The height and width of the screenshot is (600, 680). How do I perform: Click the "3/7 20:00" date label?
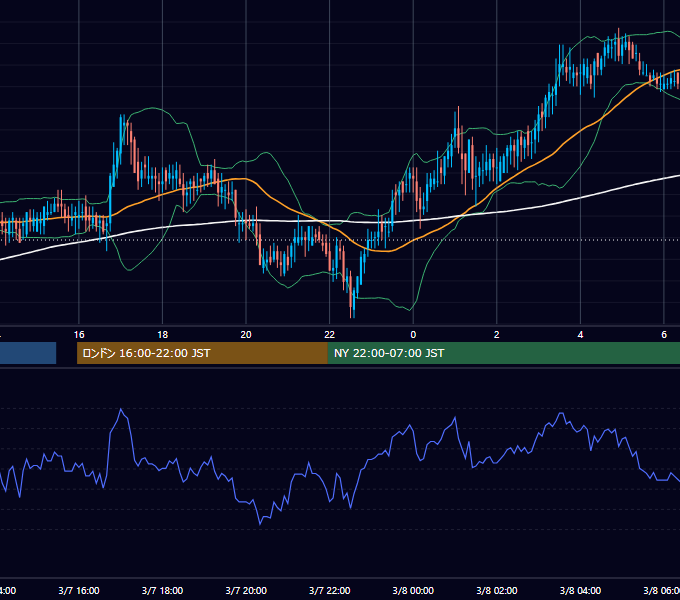[x=246, y=590]
